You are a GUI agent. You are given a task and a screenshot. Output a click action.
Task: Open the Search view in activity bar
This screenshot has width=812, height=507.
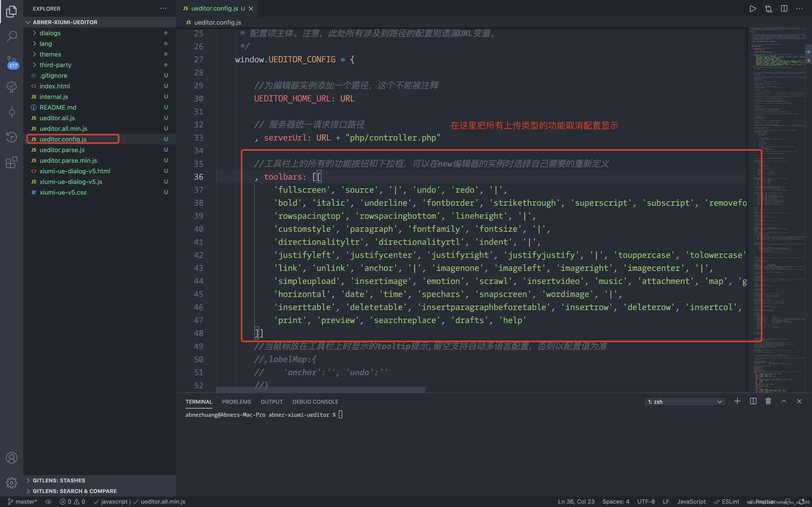coord(11,36)
